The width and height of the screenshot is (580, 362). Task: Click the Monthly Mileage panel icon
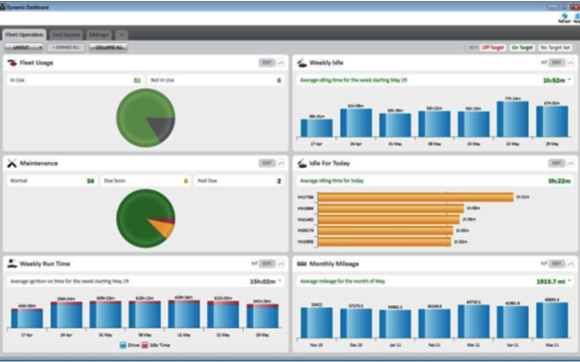pyautogui.click(x=302, y=264)
